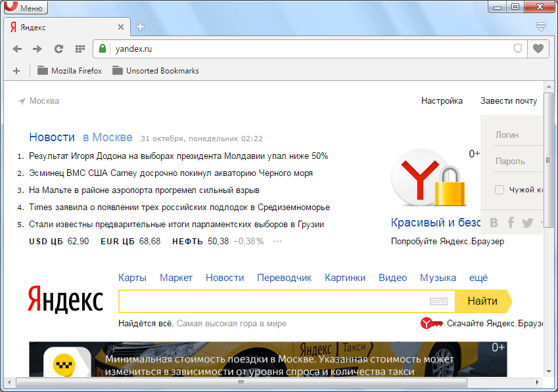This screenshot has width=558, height=392.
Task: Click the horizontal scrollbar left arrow
Action: coord(9,382)
